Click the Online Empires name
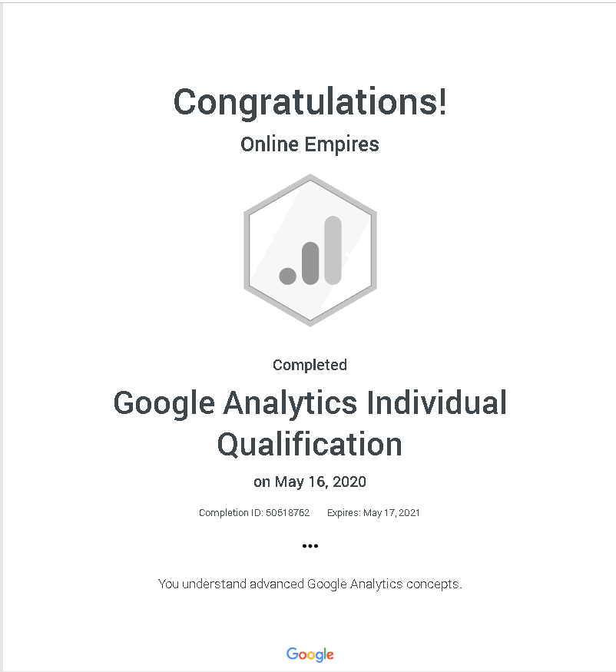Viewport: 616px width, 672px height. click(x=310, y=145)
